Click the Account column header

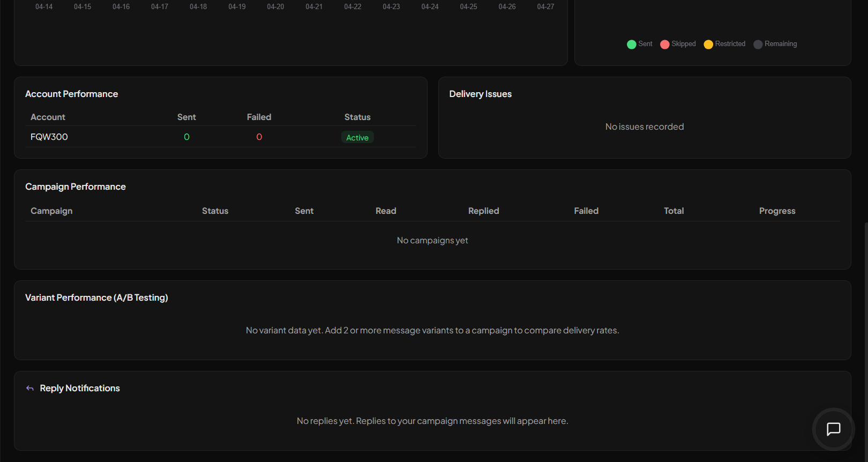point(48,117)
